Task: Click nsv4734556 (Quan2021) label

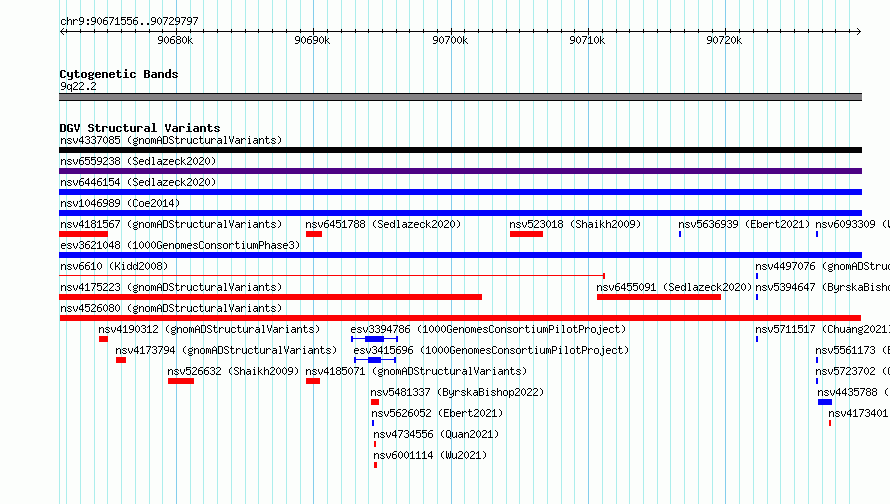Action: tap(436, 434)
